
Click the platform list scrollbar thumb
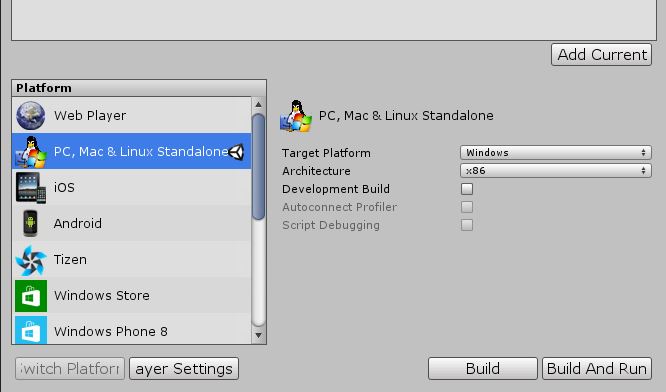pos(258,166)
